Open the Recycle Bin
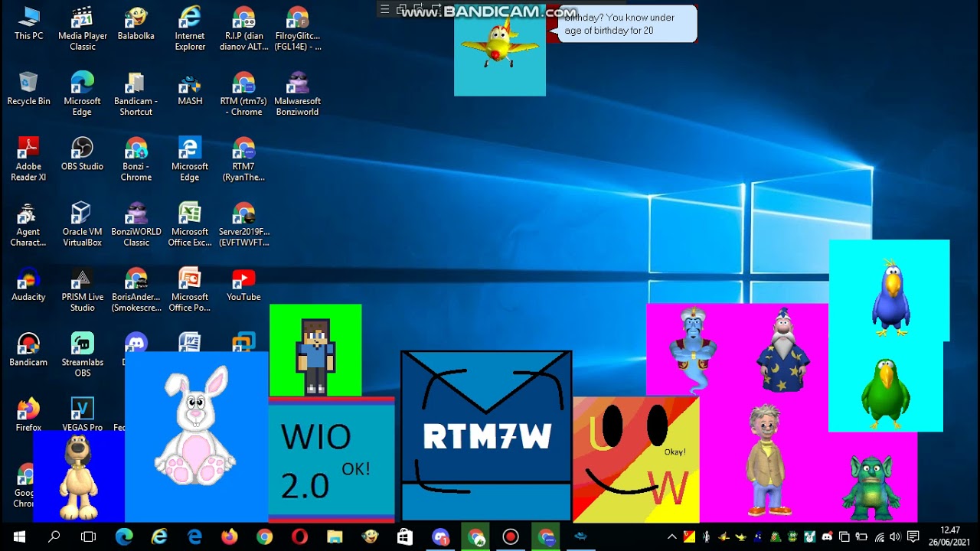980x551 pixels. pyautogui.click(x=28, y=89)
